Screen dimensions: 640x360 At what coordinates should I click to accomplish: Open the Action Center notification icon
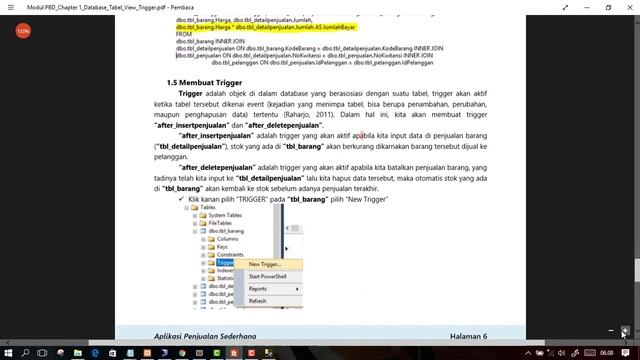click(x=625, y=353)
